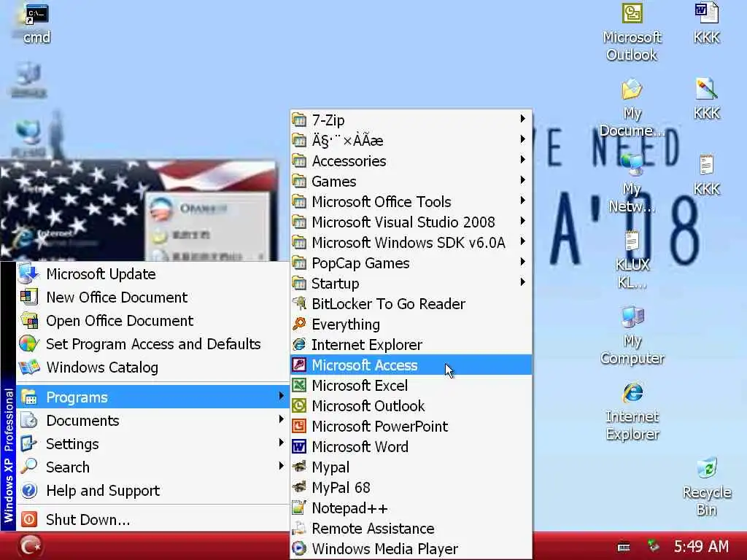The image size is (747, 560).
Task: Launch Mypal from Programs menu
Action: click(x=411, y=467)
